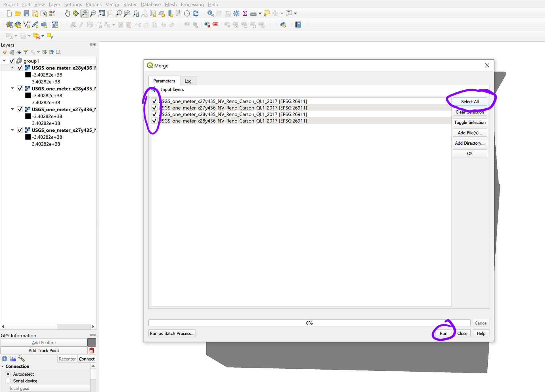Open the Deselect Features dropdown arrow

[x=43, y=36]
